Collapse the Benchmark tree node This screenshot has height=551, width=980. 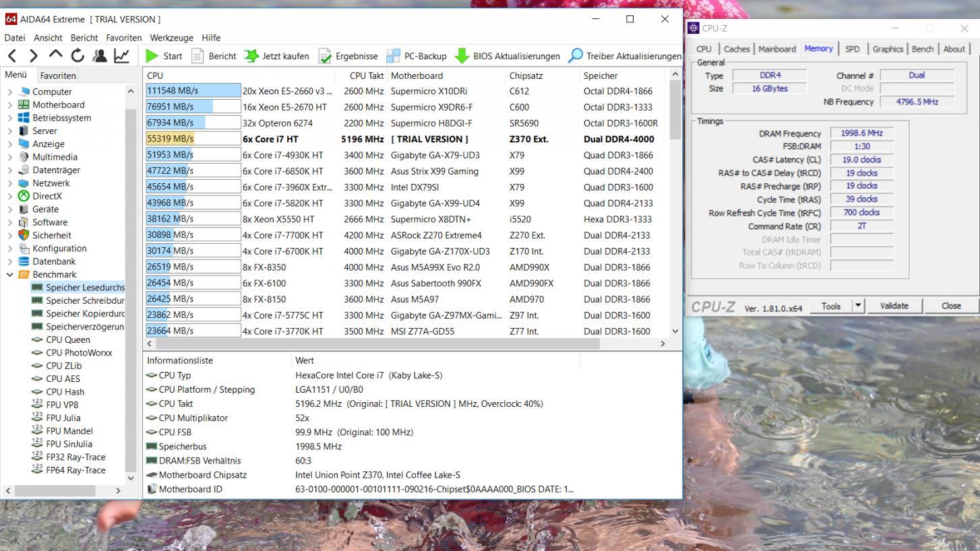point(10,274)
